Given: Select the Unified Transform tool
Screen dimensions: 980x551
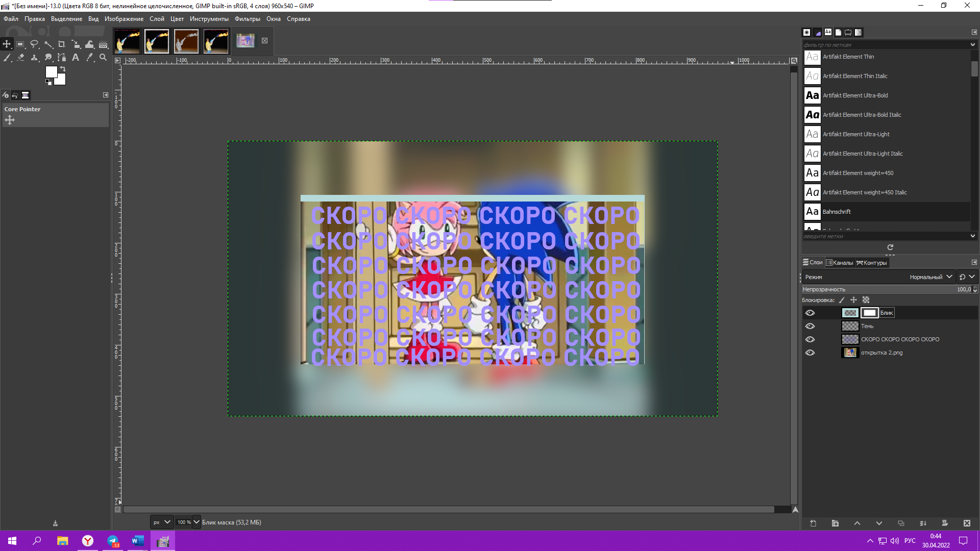Looking at the screenshot, I should point(76,44).
